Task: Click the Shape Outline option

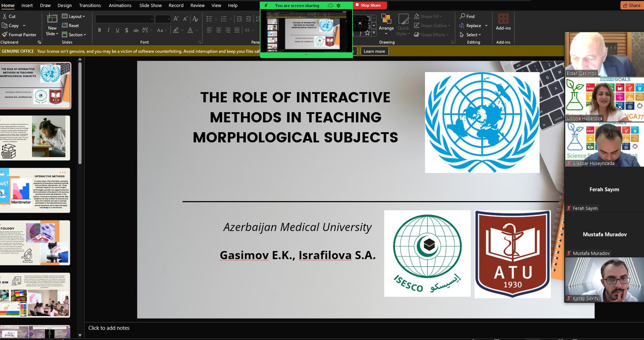Action: 432,25
